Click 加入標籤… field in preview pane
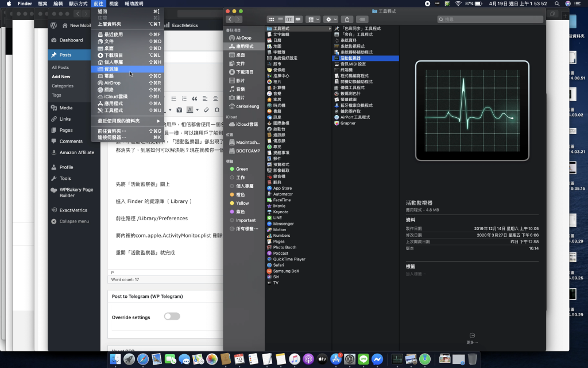 416,274
